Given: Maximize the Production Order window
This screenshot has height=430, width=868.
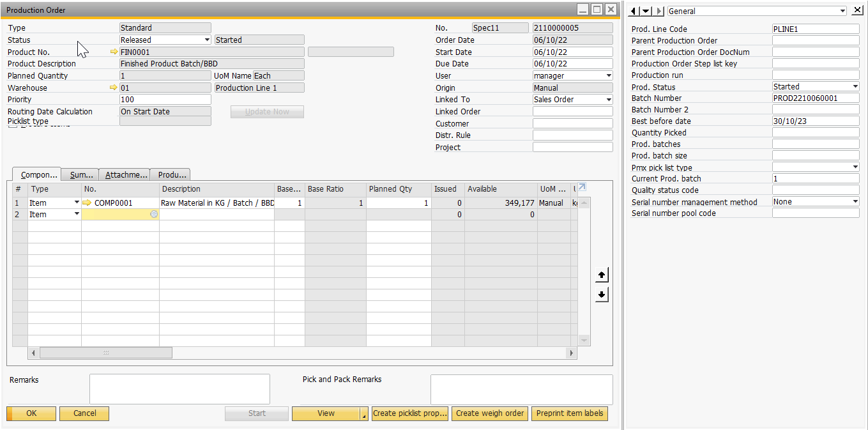Looking at the screenshot, I should click(x=597, y=9).
